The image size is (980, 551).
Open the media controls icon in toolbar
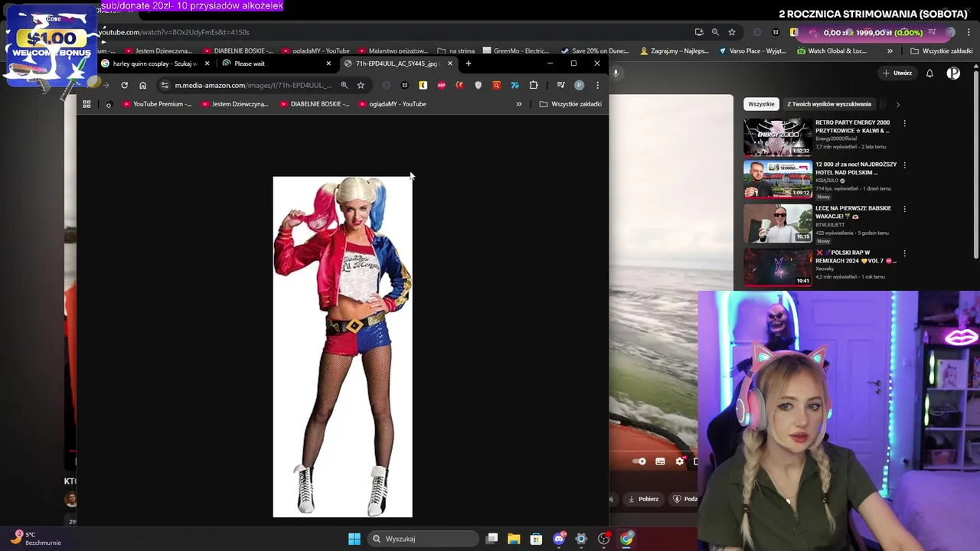[560, 85]
